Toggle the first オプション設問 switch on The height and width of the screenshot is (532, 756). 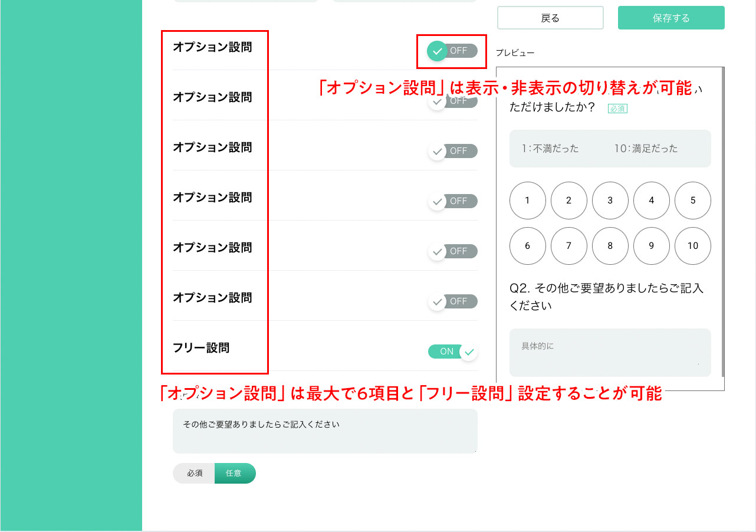pos(452,51)
